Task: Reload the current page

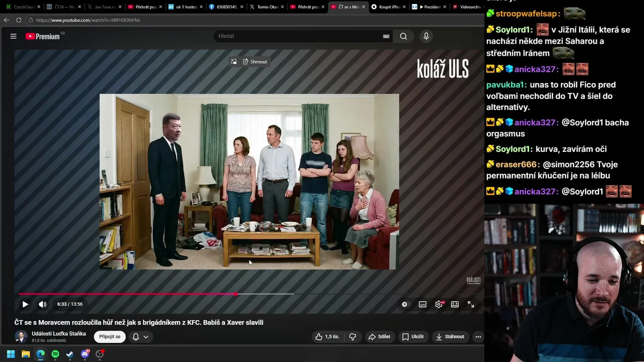Action: 19,20
